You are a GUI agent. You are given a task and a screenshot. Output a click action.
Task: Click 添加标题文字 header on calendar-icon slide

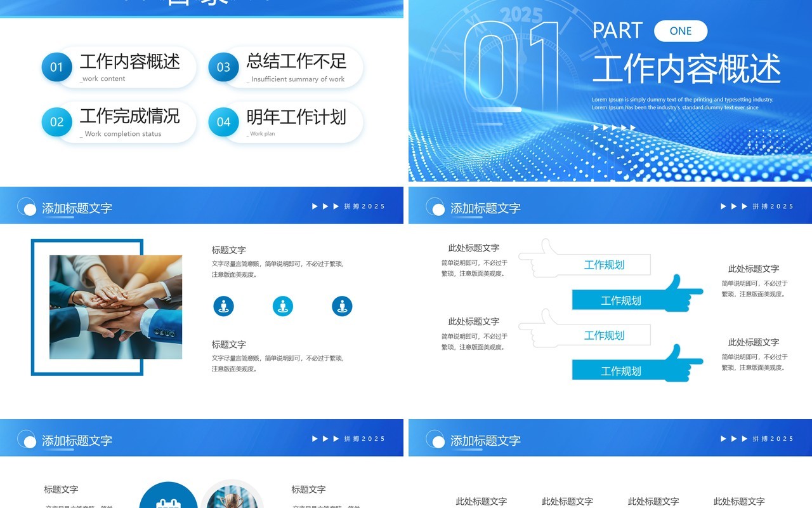coord(77,441)
